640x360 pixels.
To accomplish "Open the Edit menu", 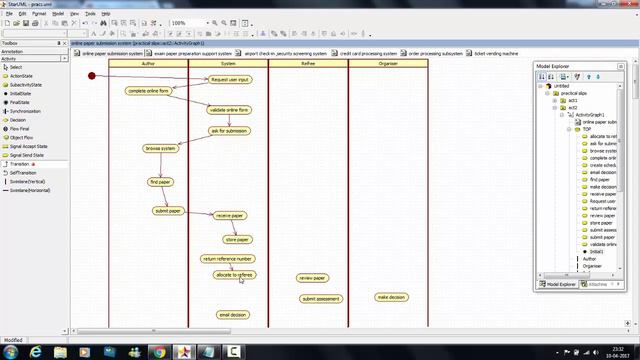I will pyautogui.click(x=22, y=13).
